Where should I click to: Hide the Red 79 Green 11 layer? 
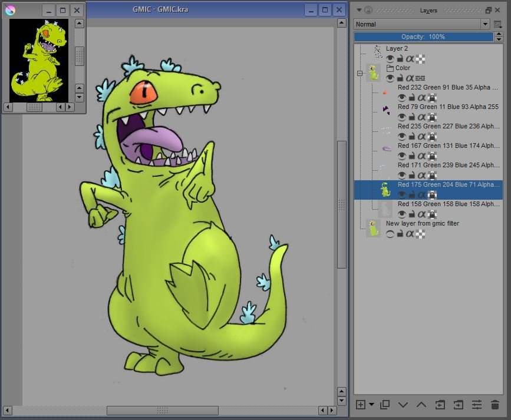pos(402,117)
